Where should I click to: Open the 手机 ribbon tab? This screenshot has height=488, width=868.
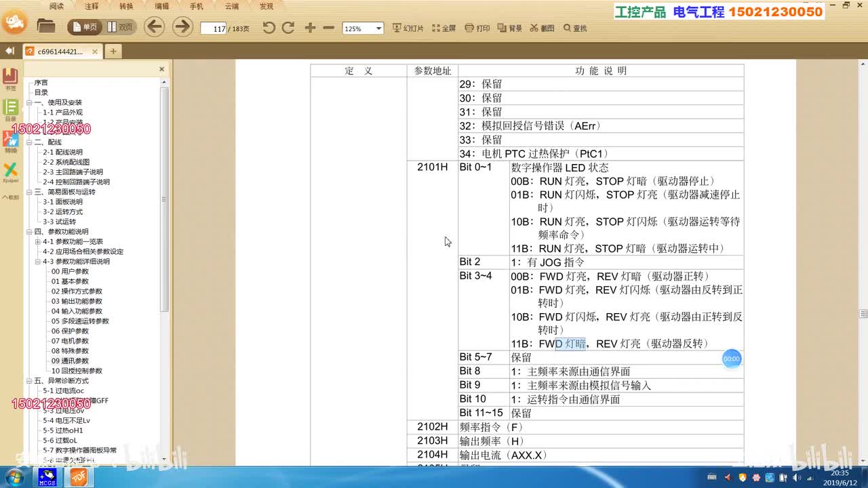197,6
